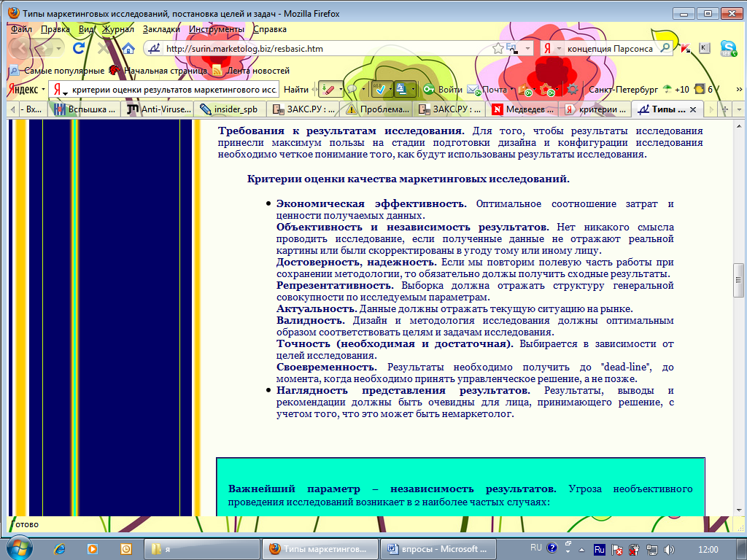Open back/forward history dropdown arrow

click(x=59, y=48)
